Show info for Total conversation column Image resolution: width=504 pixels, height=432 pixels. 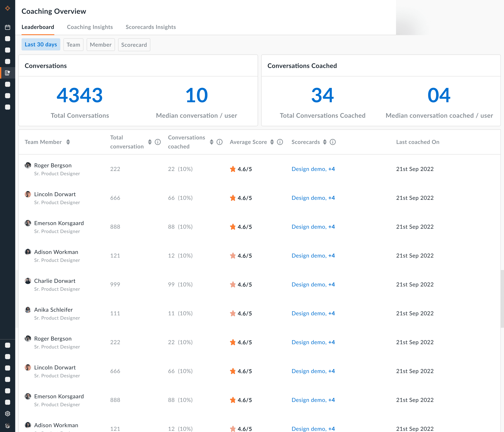pyautogui.click(x=158, y=142)
